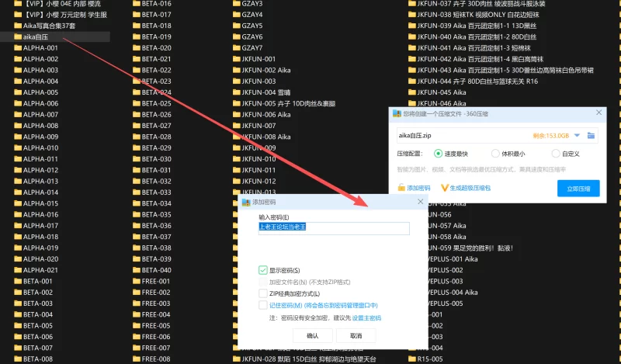Select 体积最小 compression option
The height and width of the screenshot is (364, 621).
pyautogui.click(x=496, y=154)
